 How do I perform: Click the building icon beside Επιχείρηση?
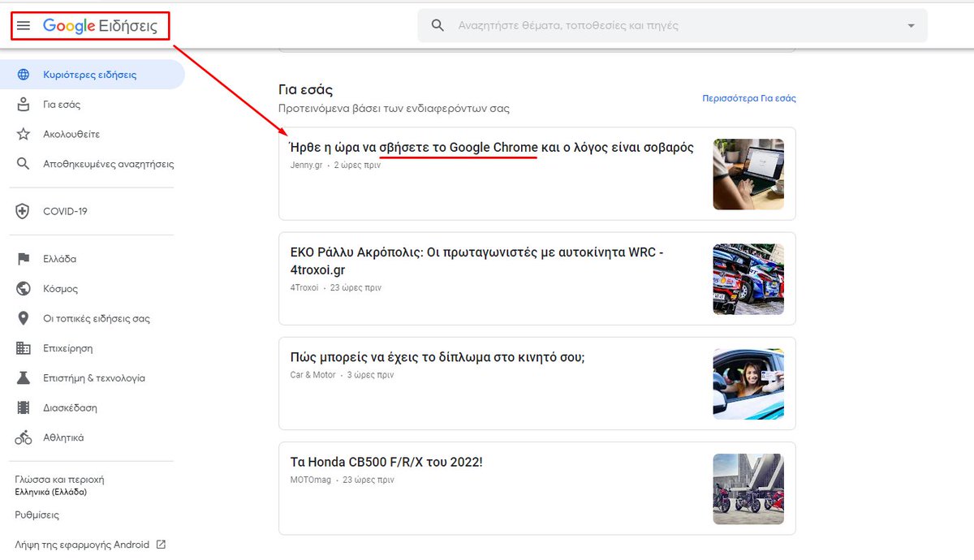[x=24, y=348]
